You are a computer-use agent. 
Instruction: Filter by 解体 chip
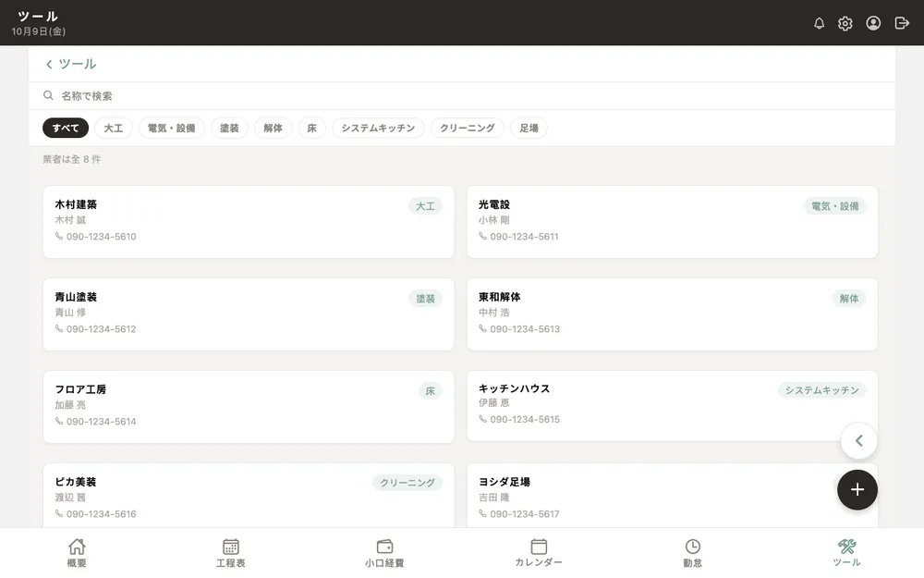coord(273,128)
